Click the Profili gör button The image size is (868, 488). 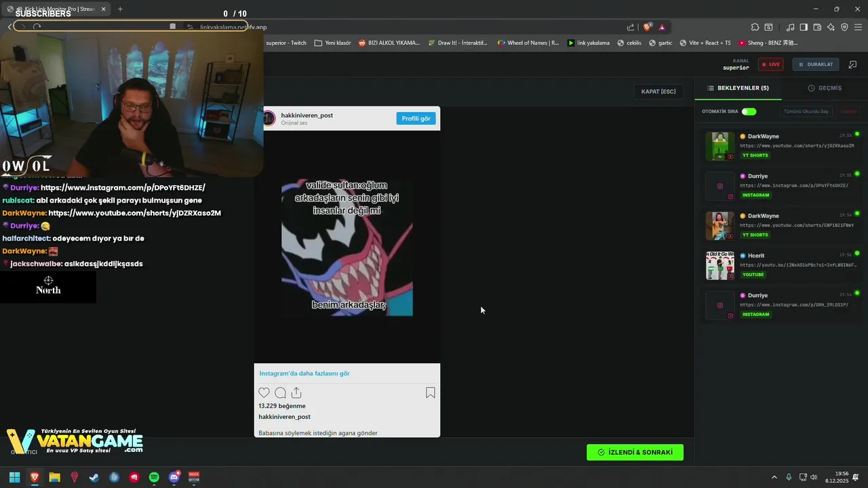416,119
